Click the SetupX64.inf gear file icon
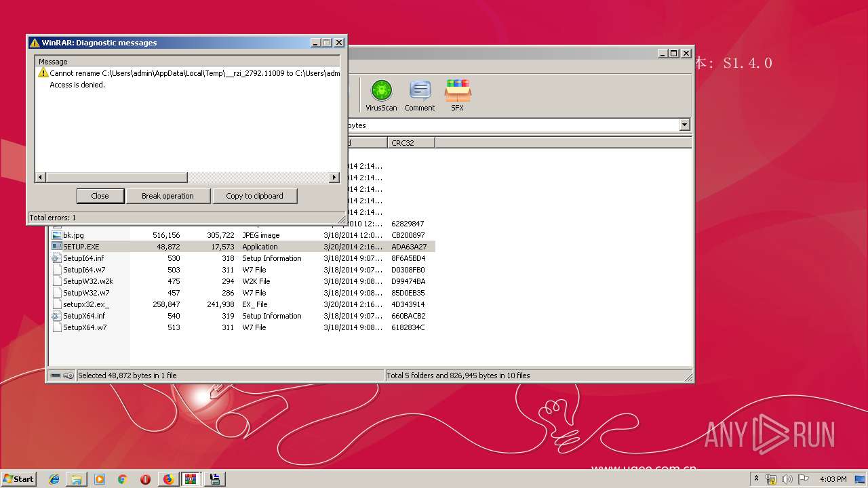This screenshot has width=868, height=488. [57, 316]
